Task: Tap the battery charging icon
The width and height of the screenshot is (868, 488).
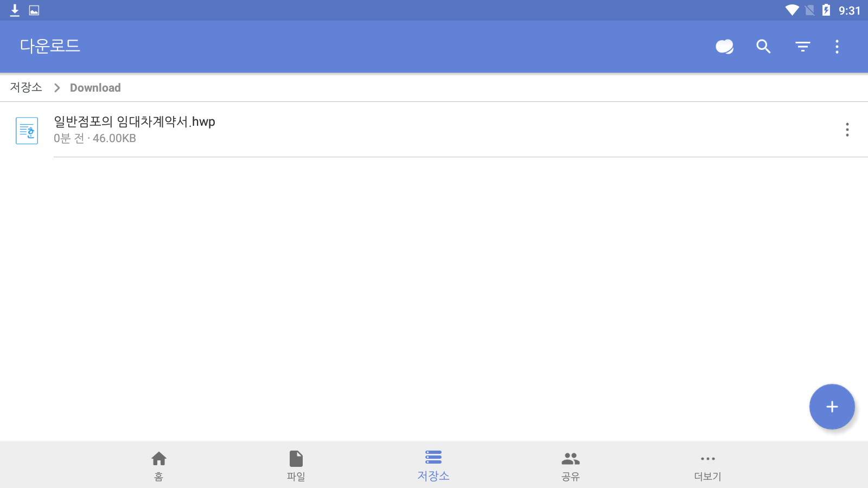Action: [x=826, y=10]
